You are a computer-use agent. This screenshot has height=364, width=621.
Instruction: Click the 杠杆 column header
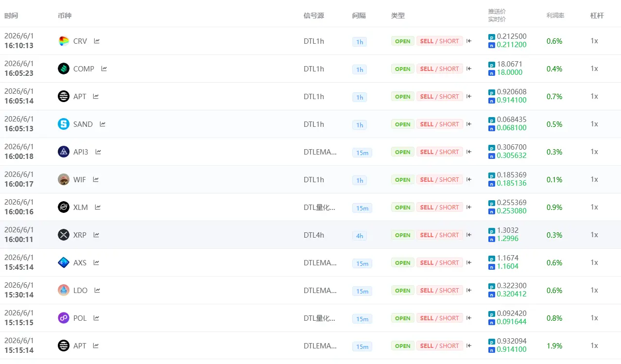(x=597, y=16)
